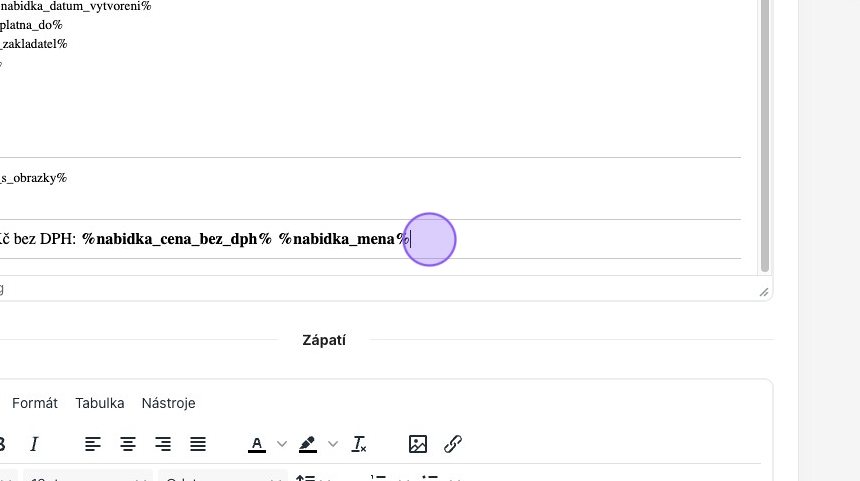This screenshot has width=860, height=481.
Task: Justify the text alignment
Action: pos(198,444)
